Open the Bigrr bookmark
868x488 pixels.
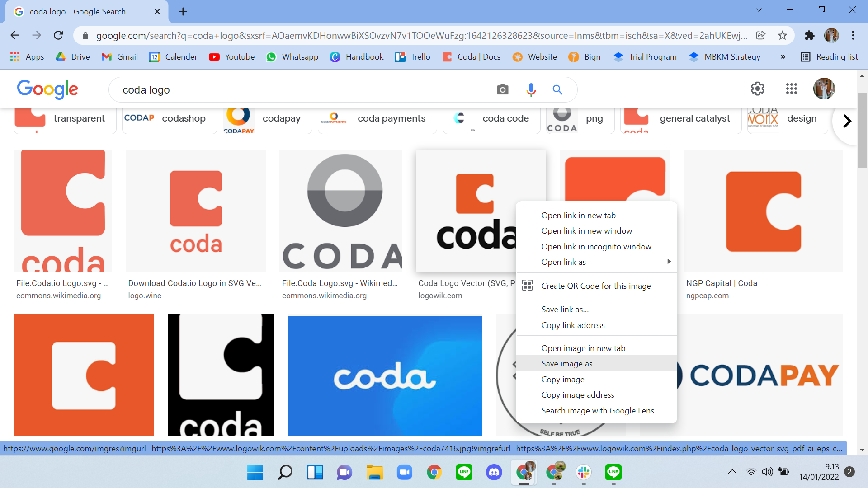pyautogui.click(x=585, y=56)
